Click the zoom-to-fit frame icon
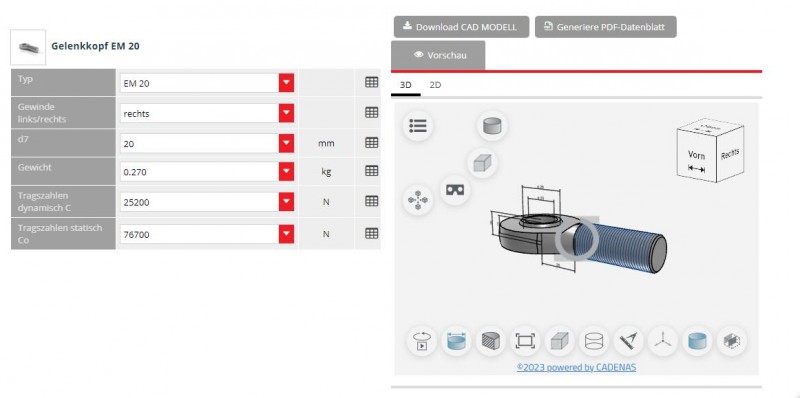 [525, 341]
